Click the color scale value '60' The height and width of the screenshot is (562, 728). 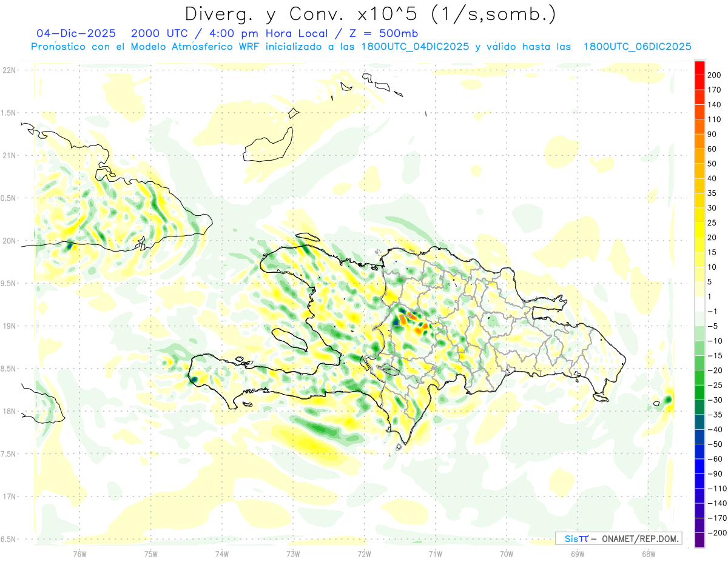coord(712,149)
